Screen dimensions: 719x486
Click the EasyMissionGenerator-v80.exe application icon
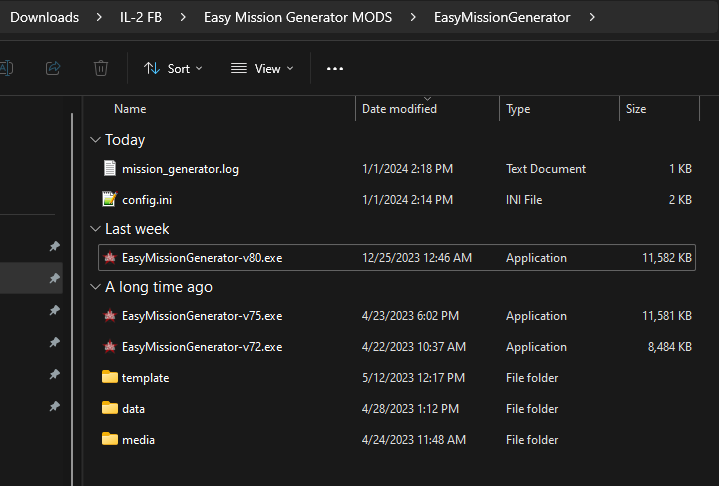coord(110,258)
